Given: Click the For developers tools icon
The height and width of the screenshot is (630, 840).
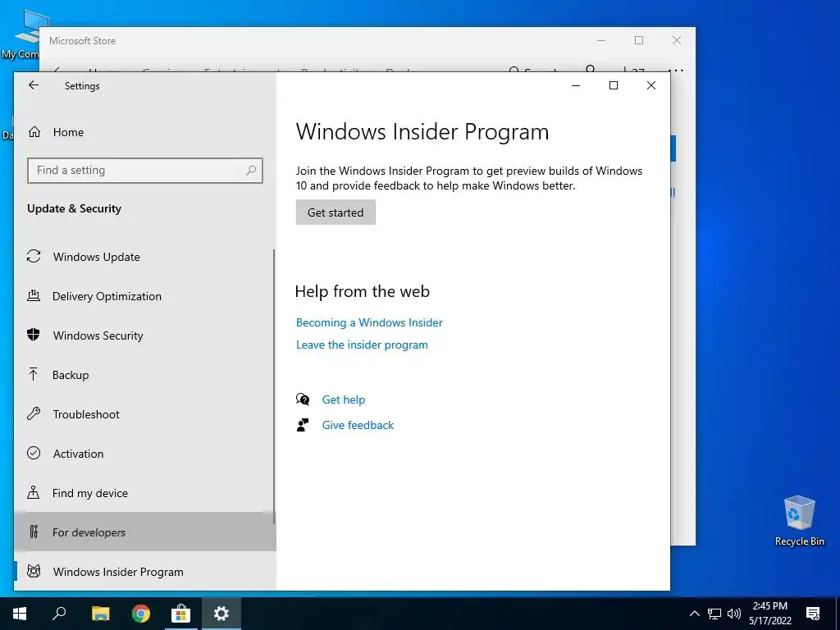Looking at the screenshot, I should coord(34,532).
